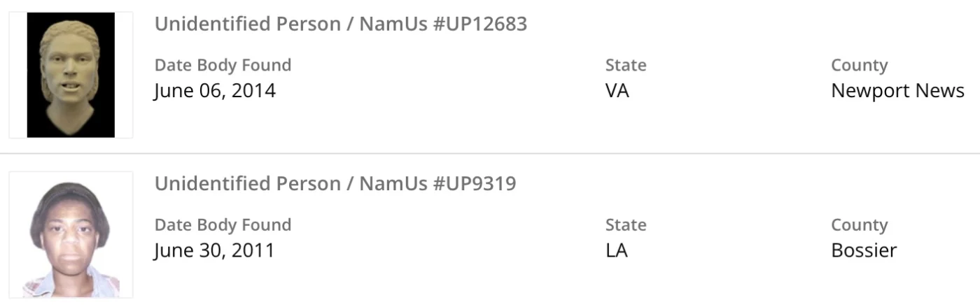
Task: Click the 'Date Body Found' label above June 06, 2014
Action: coord(223,66)
